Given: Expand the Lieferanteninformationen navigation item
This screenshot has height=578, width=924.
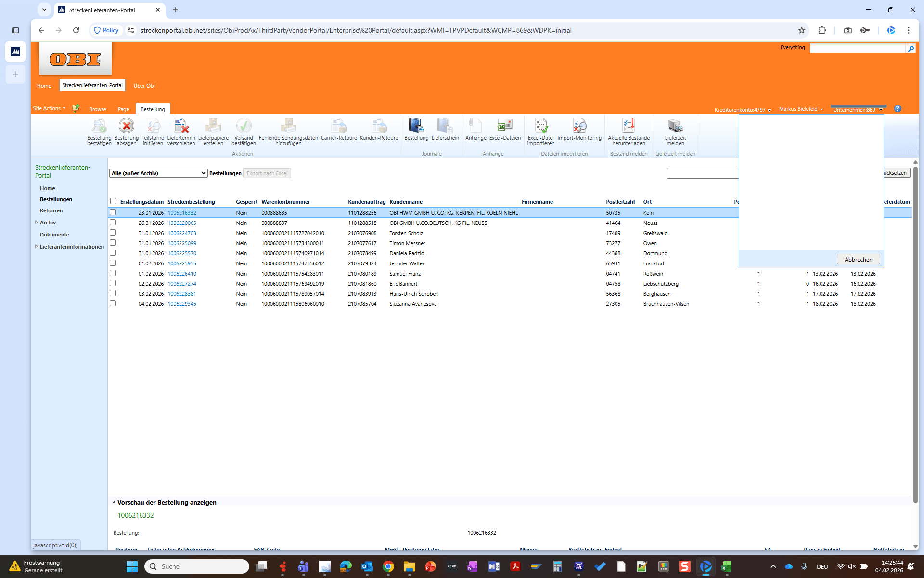Looking at the screenshot, I should click(x=37, y=247).
